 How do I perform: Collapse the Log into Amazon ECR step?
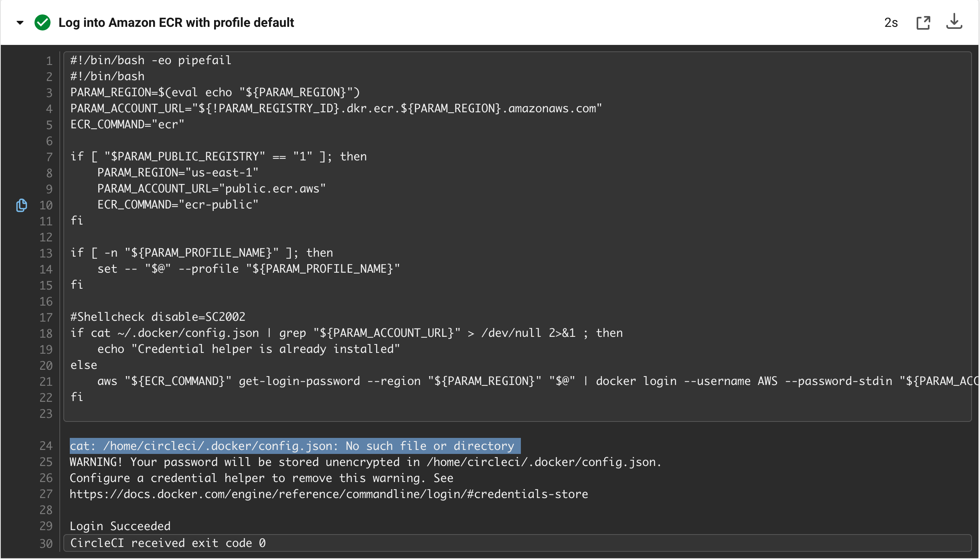(19, 23)
